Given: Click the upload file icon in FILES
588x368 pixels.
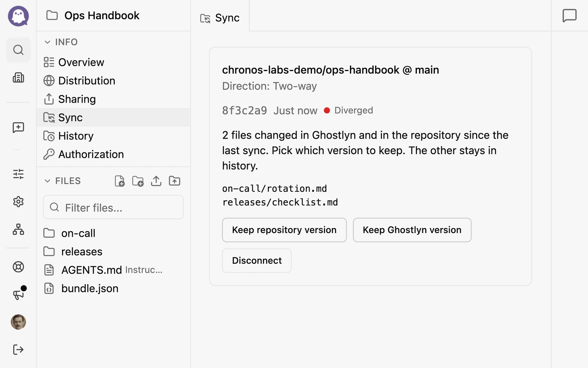Looking at the screenshot, I should 156,181.
